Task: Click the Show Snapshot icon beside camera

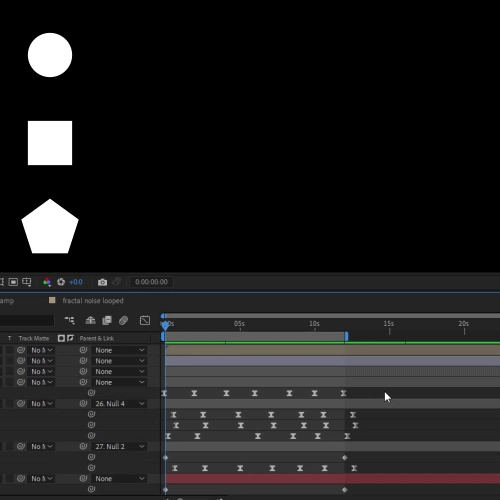Action: (116, 282)
